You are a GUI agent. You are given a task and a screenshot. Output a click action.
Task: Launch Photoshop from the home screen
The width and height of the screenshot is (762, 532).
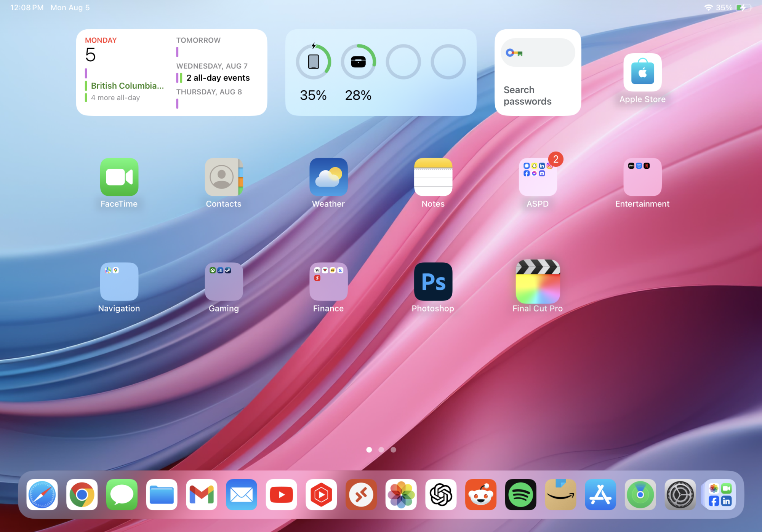coord(433,282)
